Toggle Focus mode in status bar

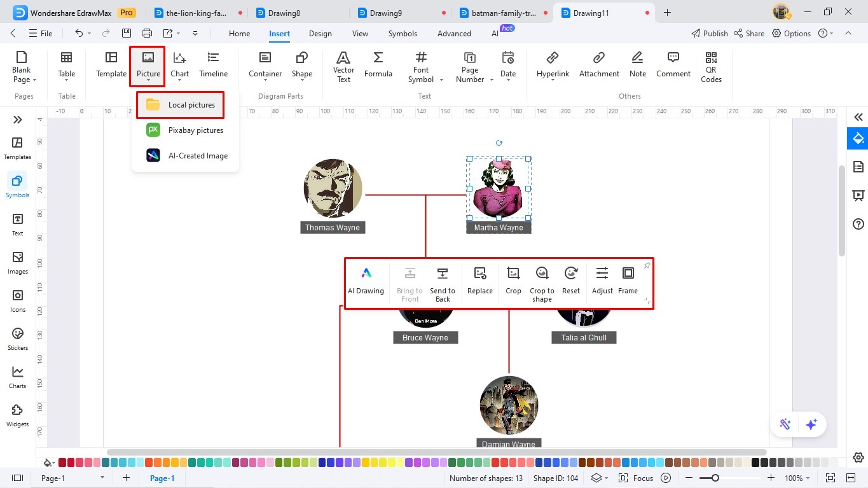[637, 478]
